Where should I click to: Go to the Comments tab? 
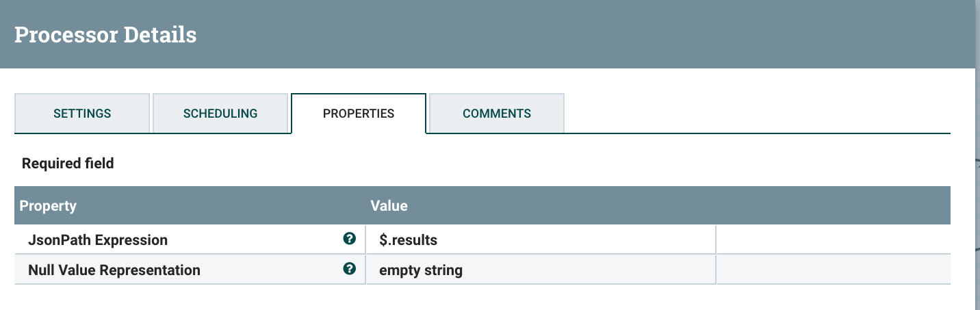(497, 114)
